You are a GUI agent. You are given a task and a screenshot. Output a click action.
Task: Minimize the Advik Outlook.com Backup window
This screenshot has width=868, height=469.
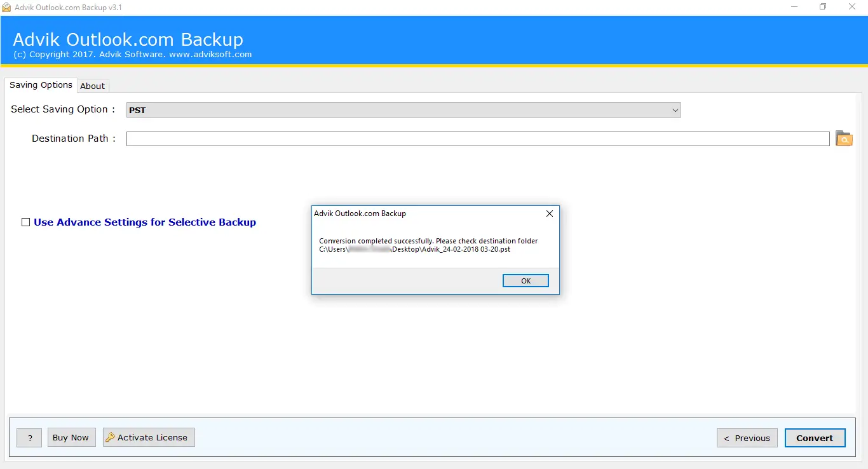tap(794, 7)
